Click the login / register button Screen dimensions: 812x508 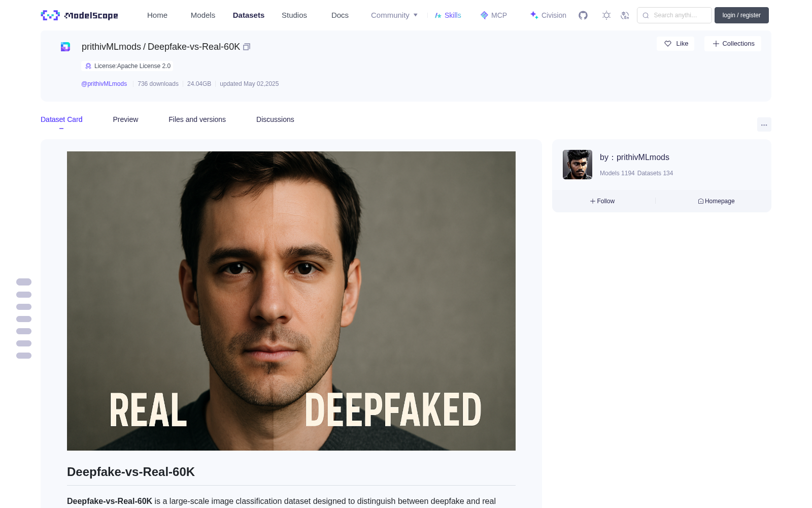pyautogui.click(x=741, y=15)
